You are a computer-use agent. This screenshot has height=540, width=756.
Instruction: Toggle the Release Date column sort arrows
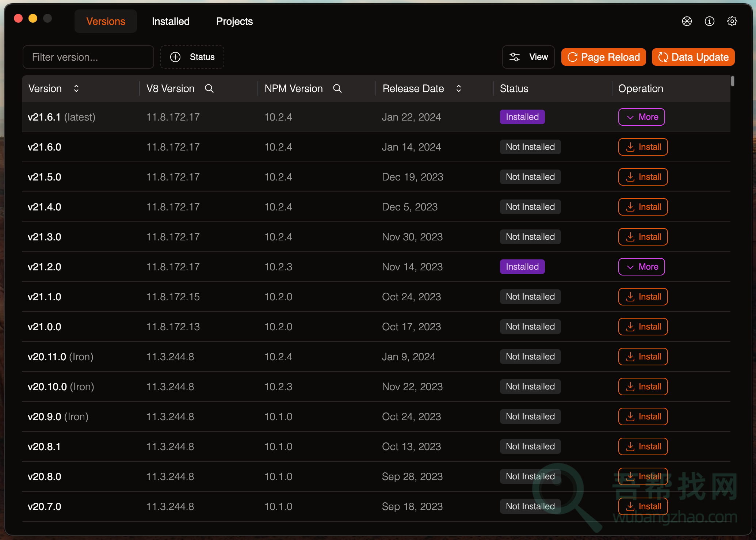459,88
